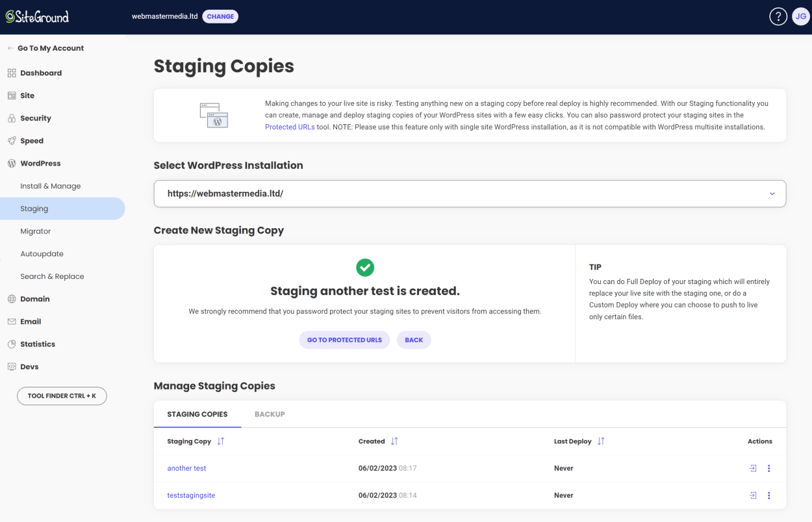Click Never in the another test row
The width and height of the screenshot is (812, 522).
564,468
